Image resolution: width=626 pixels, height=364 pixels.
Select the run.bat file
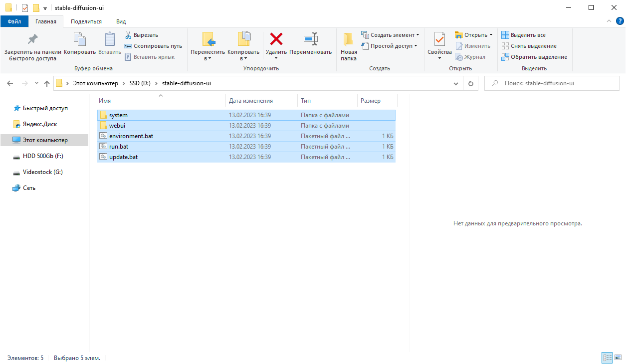tap(246, 147)
